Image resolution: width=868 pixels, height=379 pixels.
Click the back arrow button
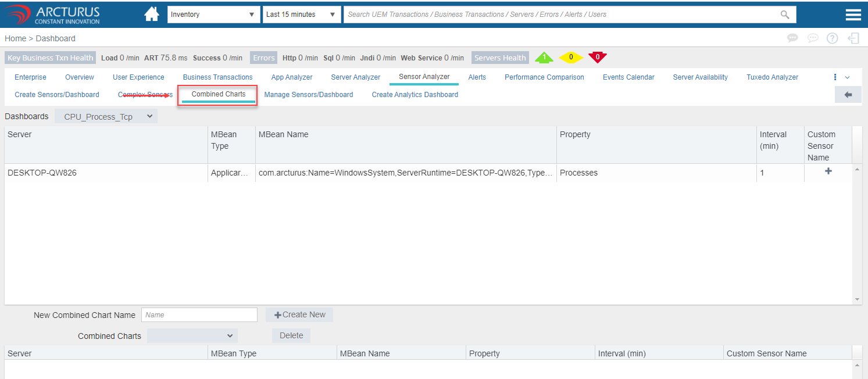click(x=848, y=95)
